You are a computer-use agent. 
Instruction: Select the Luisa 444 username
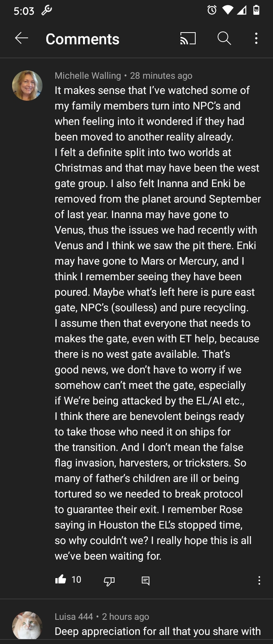[x=74, y=617]
